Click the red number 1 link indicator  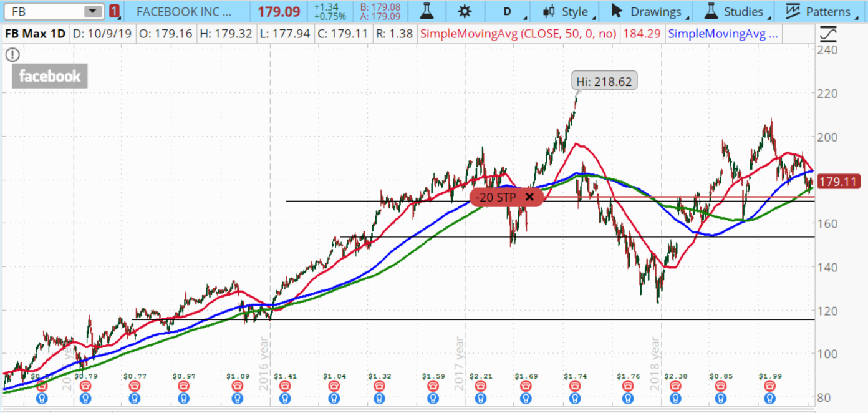click(113, 11)
